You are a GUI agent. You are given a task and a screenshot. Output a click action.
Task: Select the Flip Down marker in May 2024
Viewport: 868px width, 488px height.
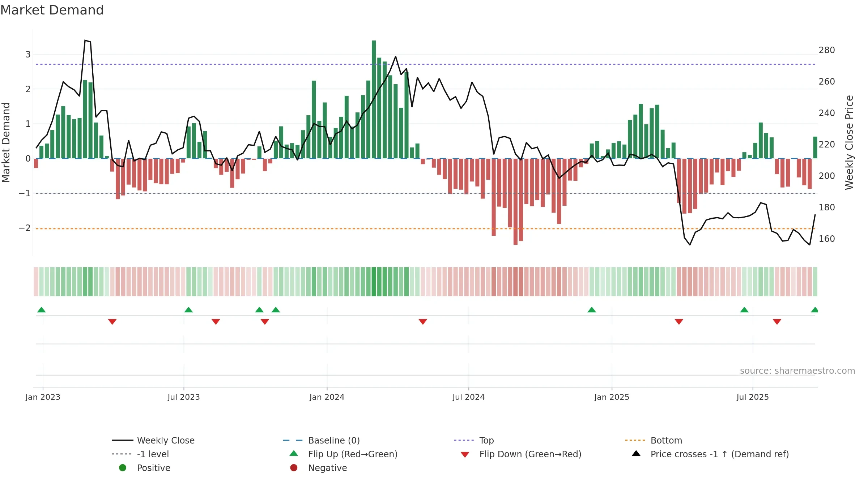(423, 322)
